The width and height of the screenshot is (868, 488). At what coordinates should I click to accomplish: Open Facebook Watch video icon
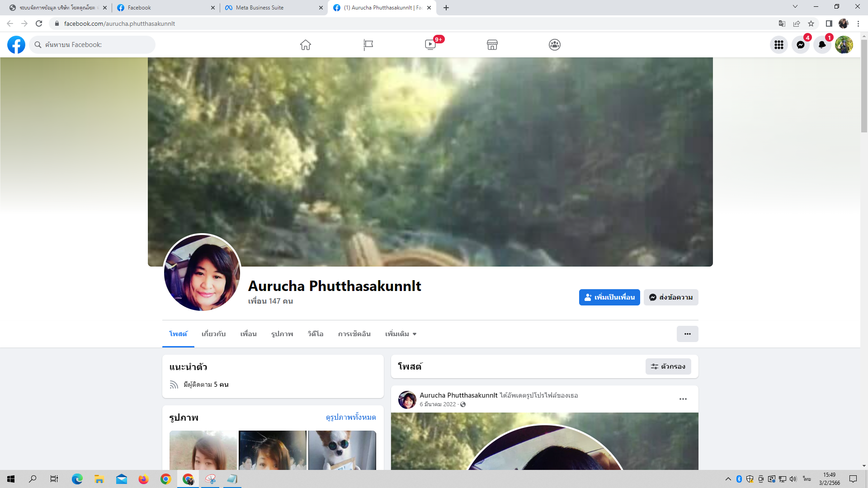click(430, 45)
